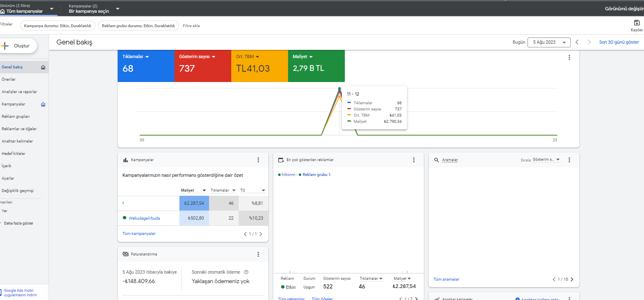
Task: Open chart card three-dot menu
Action: [569, 58]
